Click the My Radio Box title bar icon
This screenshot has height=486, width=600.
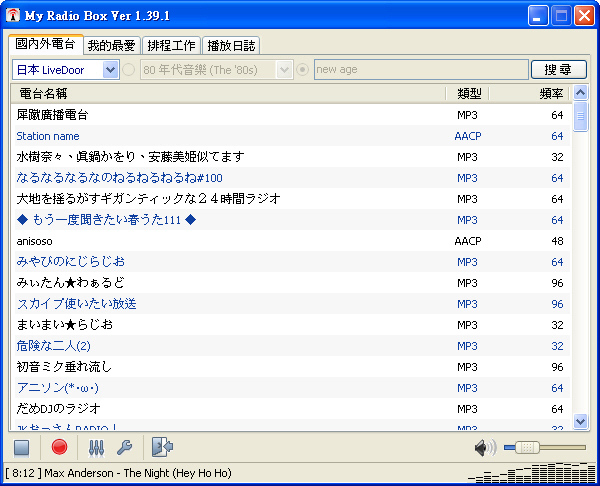click(x=13, y=15)
